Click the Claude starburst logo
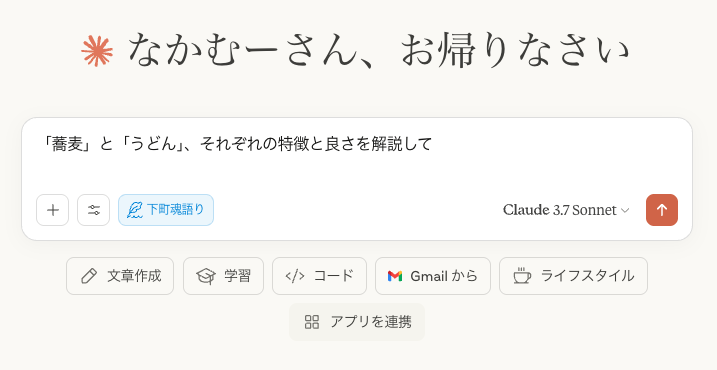The width and height of the screenshot is (717, 370). pos(97,51)
